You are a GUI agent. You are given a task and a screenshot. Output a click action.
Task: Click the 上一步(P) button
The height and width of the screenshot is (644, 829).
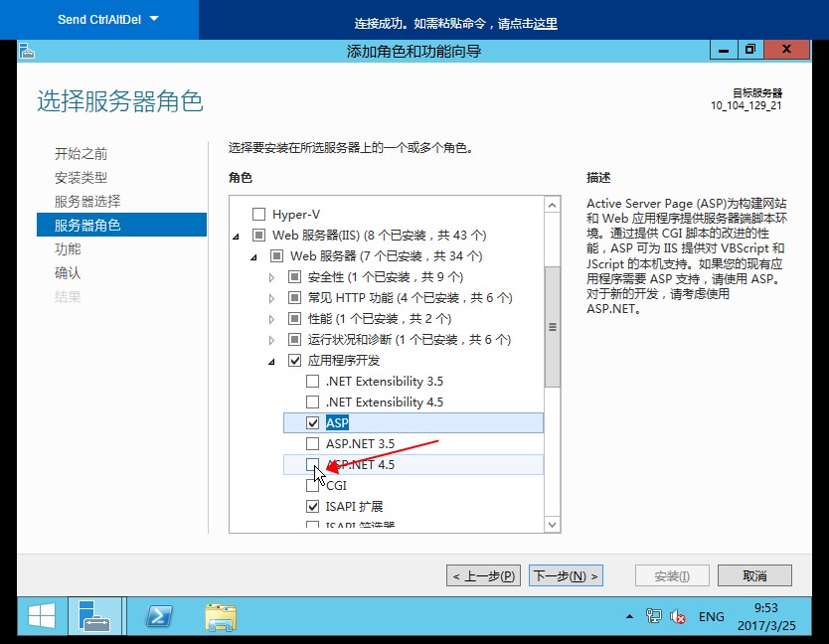pyautogui.click(x=483, y=575)
